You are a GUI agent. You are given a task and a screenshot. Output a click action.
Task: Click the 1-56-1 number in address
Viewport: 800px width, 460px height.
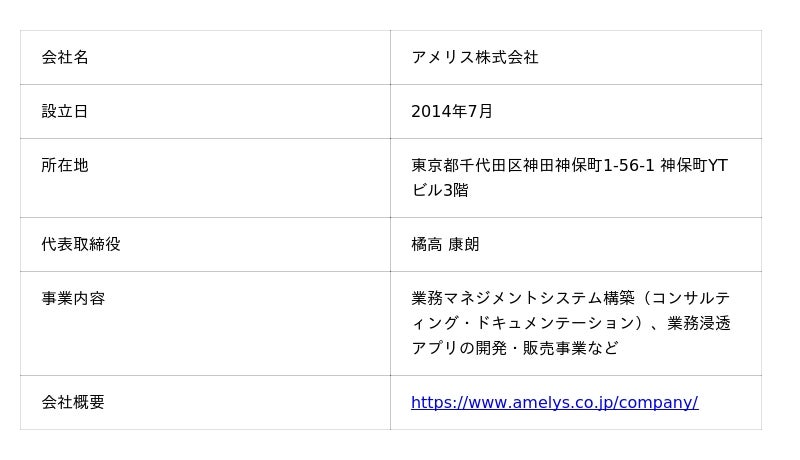pyautogui.click(x=629, y=166)
